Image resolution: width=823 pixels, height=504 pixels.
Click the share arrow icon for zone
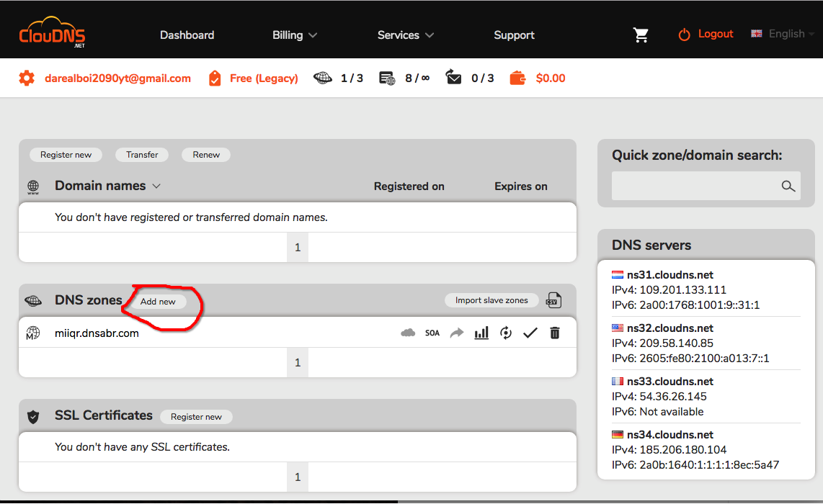pos(457,333)
